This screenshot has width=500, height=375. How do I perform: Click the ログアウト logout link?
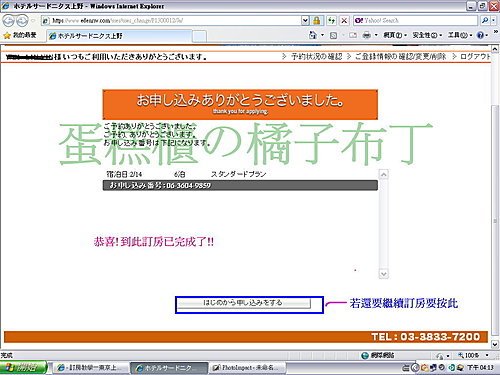pyautogui.click(x=476, y=57)
